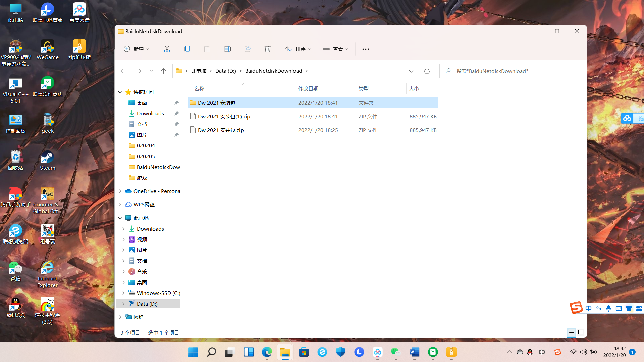Go up one level using the up arrow
Viewport: 644px width, 362px height.
coord(163,71)
